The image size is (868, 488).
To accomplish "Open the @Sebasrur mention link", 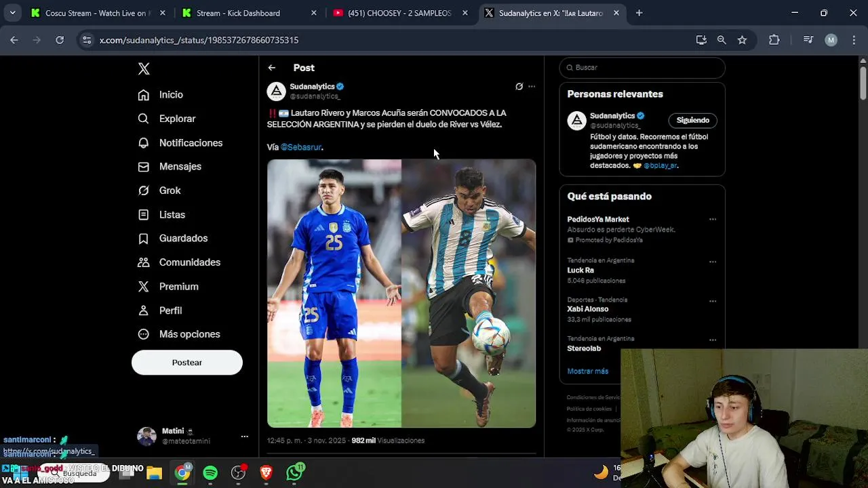I will pyautogui.click(x=301, y=147).
